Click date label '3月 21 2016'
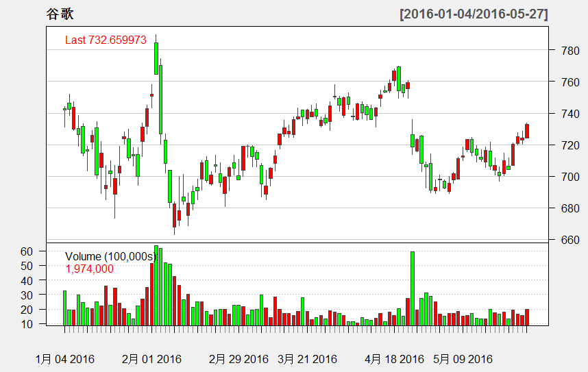Viewport: 588px width, 372px height. [x=307, y=359]
